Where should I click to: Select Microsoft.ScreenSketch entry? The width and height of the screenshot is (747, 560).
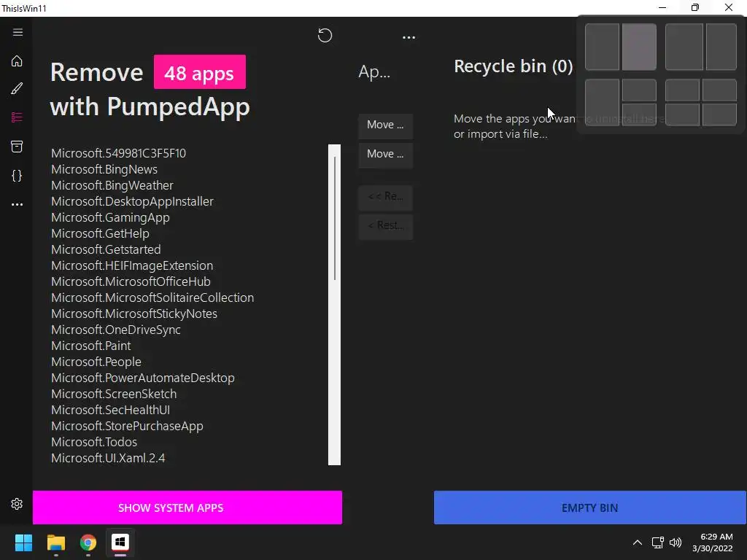pyautogui.click(x=114, y=394)
